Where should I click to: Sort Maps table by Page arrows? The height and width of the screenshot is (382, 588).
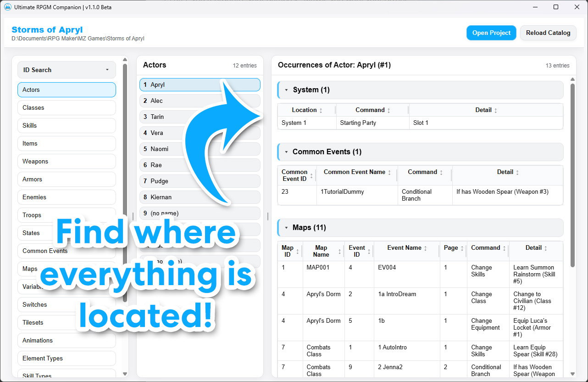pos(462,248)
